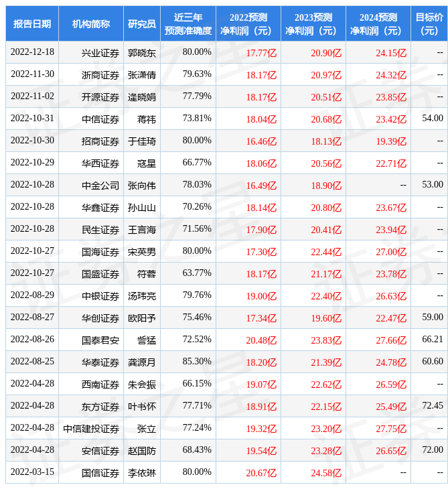Select 华创证券 in the table
The image size is (448, 489).
pyautogui.click(x=100, y=318)
